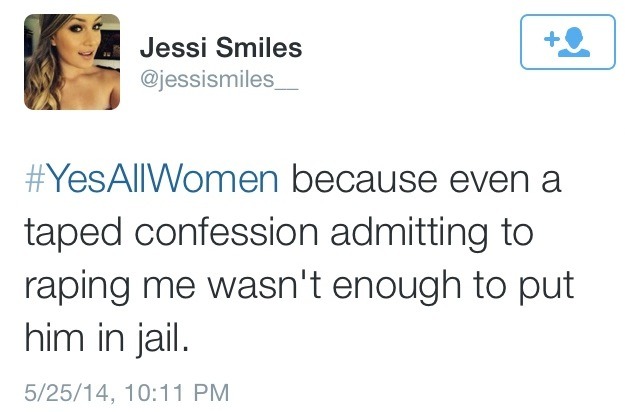625x412 pixels.
Task: Tap the plus sign in the follow button
Action: (x=552, y=40)
